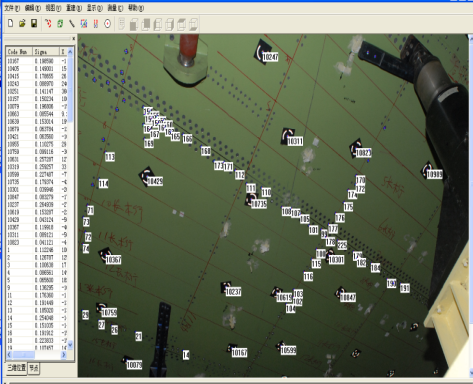This screenshot has width=473, height=384.
Task: Select the diagonal black line tool icon
Action: [x=72, y=24]
